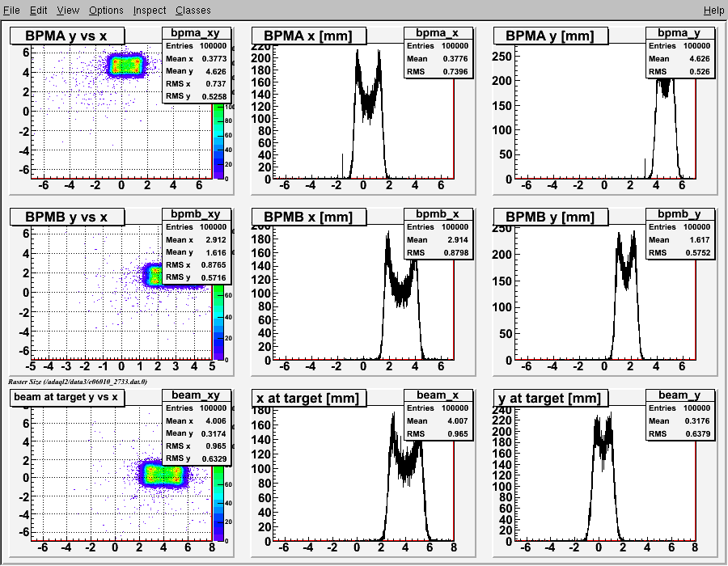
Task: Click the bpma_xy statistics box header
Action: tap(197, 33)
